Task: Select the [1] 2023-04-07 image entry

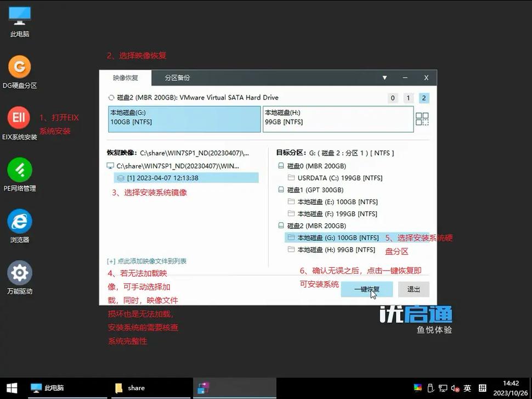Action: click(165, 177)
